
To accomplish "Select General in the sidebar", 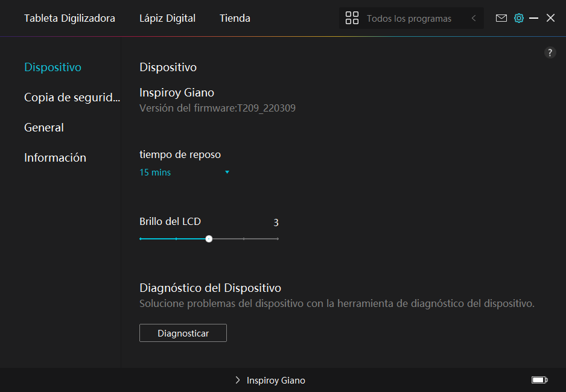I will coord(44,127).
